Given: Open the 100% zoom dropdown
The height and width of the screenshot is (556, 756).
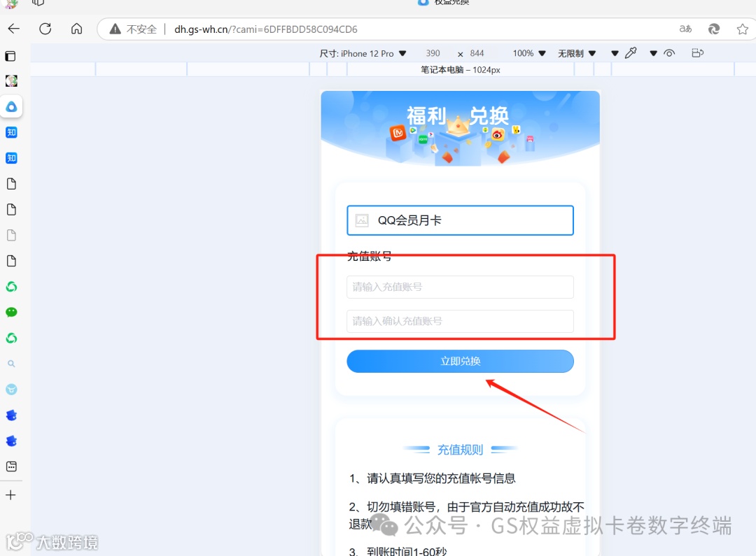Looking at the screenshot, I should [529, 53].
